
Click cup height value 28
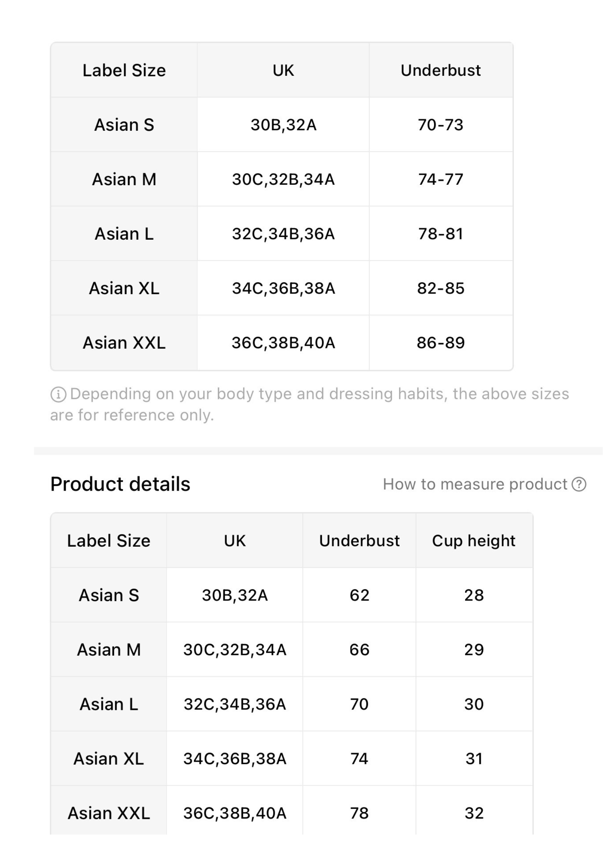click(474, 595)
